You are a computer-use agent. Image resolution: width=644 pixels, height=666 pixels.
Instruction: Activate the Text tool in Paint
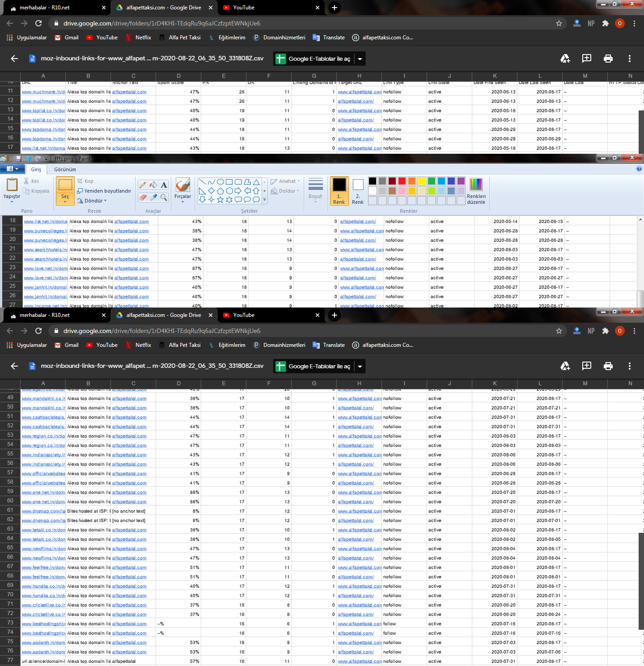point(164,185)
